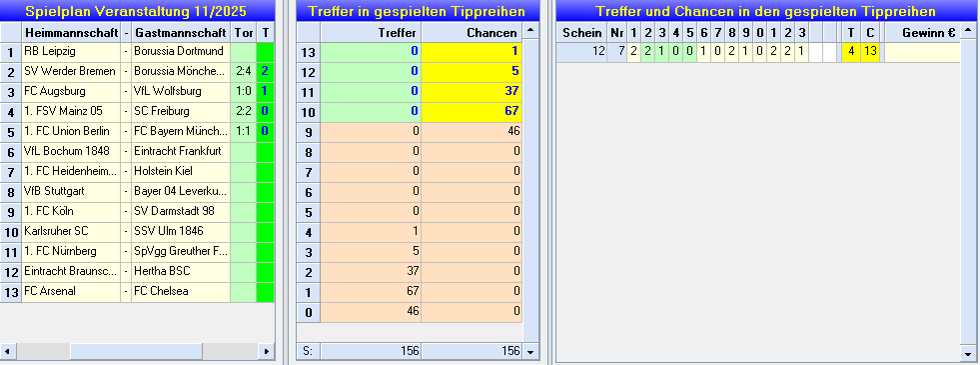Click fixture row header number 13
980x365 pixels.
click(11, 292)
